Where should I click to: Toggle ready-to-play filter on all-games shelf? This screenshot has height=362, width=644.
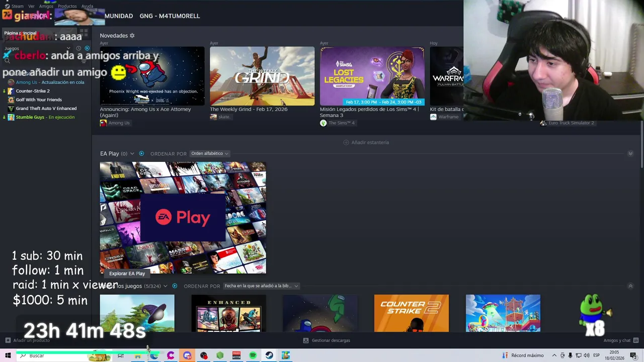pos(175,286)
